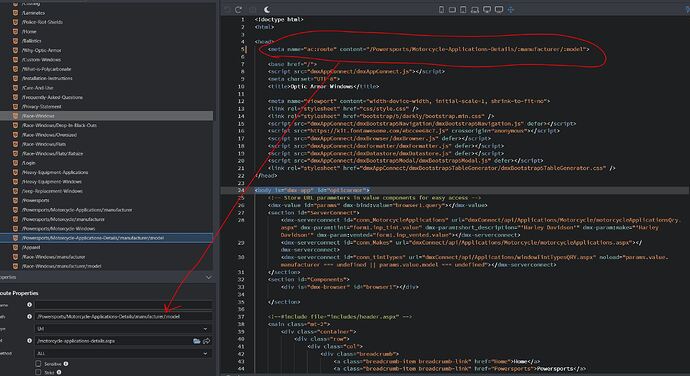
Task: Open the Method dropdown showing ALL
Action: pos(123,353)
